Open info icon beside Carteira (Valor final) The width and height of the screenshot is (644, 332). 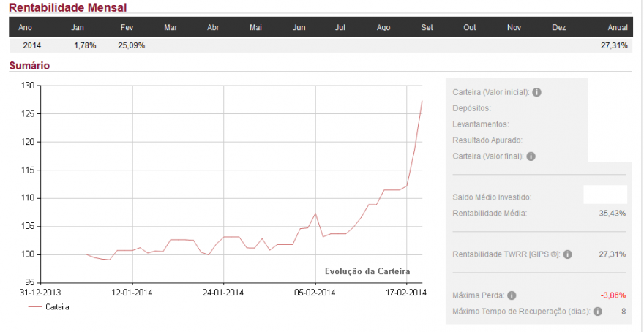click(x=531, y=156)
